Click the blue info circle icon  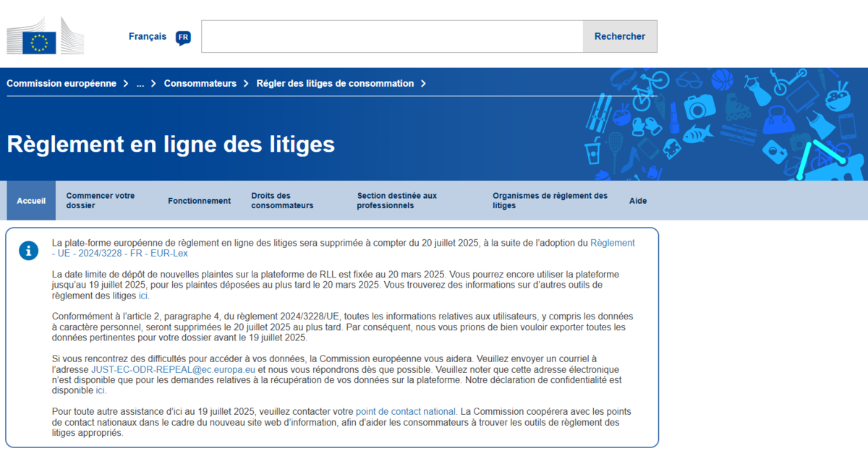[x=28, y=251]
